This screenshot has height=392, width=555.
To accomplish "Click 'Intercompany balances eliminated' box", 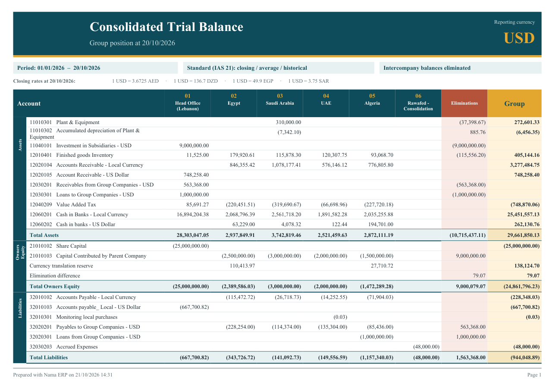I will tap(461, 68).
